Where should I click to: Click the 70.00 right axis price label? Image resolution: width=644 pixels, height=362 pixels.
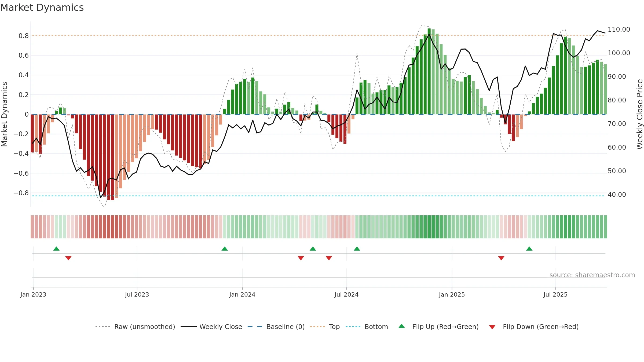tap(617, 124)
